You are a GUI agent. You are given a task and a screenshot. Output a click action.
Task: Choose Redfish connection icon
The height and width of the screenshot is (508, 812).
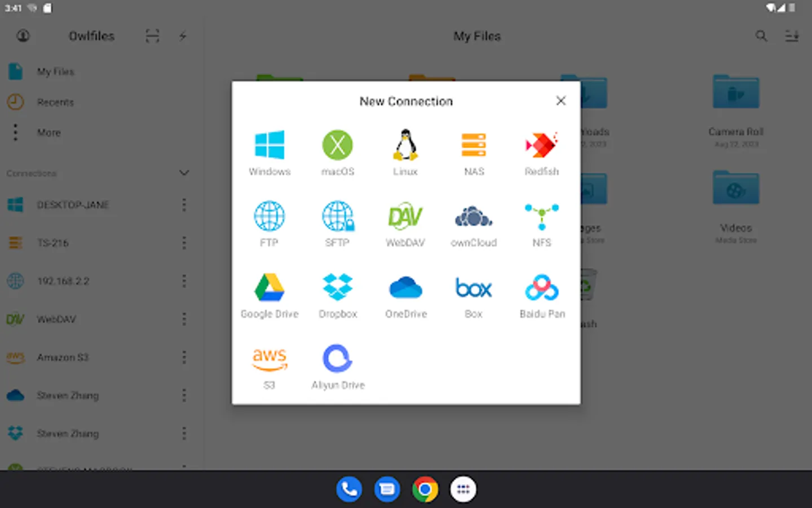(541, 145)
